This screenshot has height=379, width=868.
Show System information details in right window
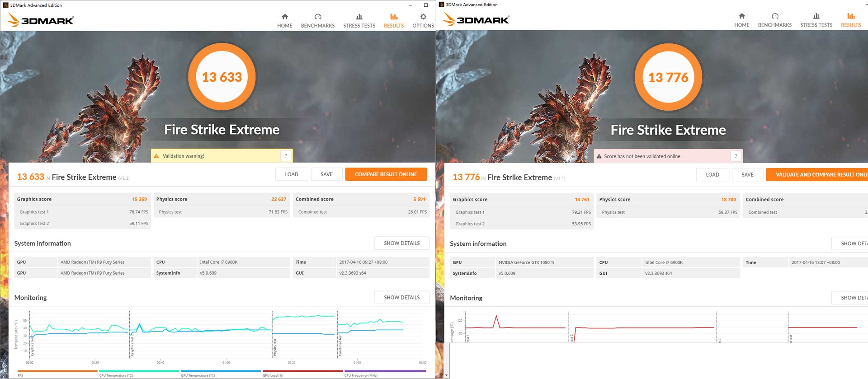click(x=850, y=243)
